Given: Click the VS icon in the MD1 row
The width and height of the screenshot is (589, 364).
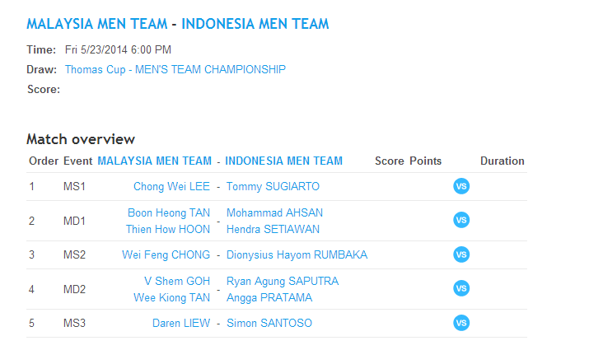Looking at the screenshot, I should point(461,221).
